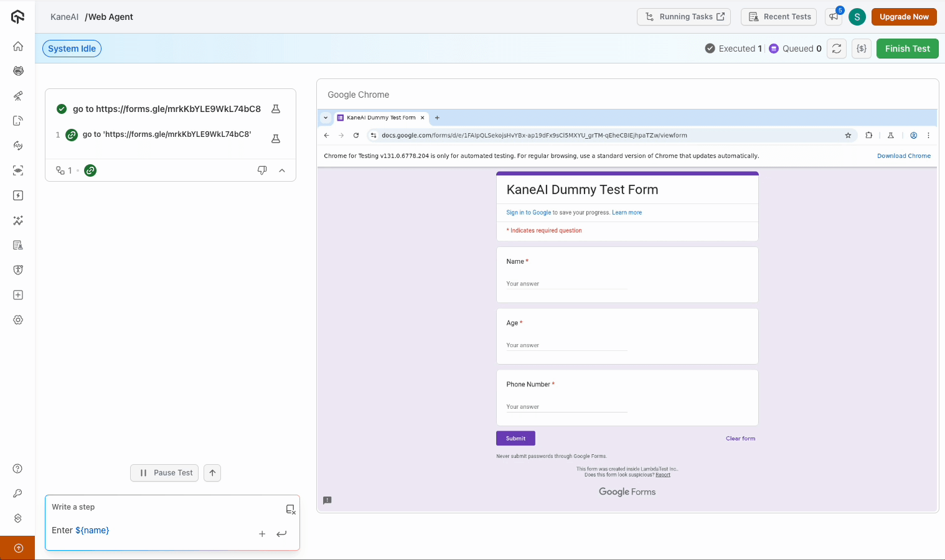Click the flask icon beside first step
The width and height of the screenshot is (945, 560).
pos(276,109)
